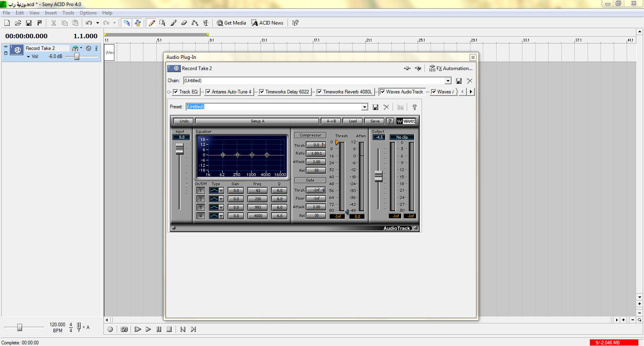
Task: Delete the plug-in preset
Action: tap(386, 107)
